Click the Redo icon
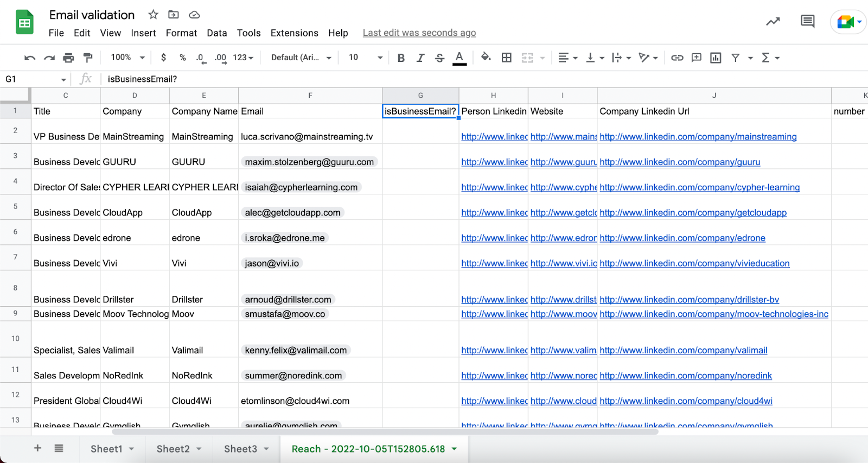Image resolution: width=868 pixels, height=463 pixels. (49, 58)
